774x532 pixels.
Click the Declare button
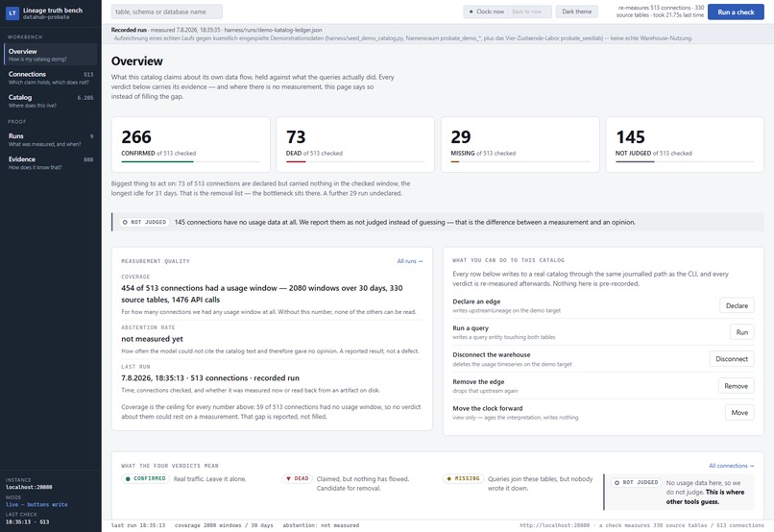[737, 305]
